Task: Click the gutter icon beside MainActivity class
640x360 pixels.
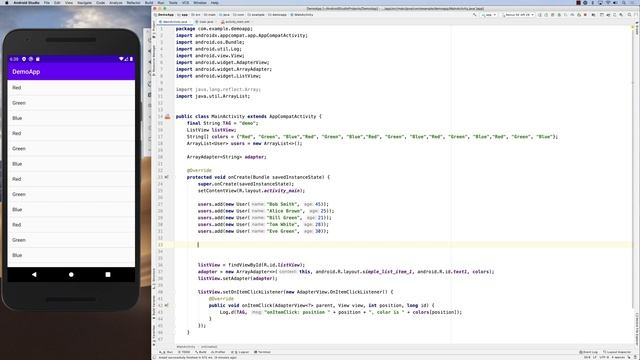Action: tap(167, 116)
